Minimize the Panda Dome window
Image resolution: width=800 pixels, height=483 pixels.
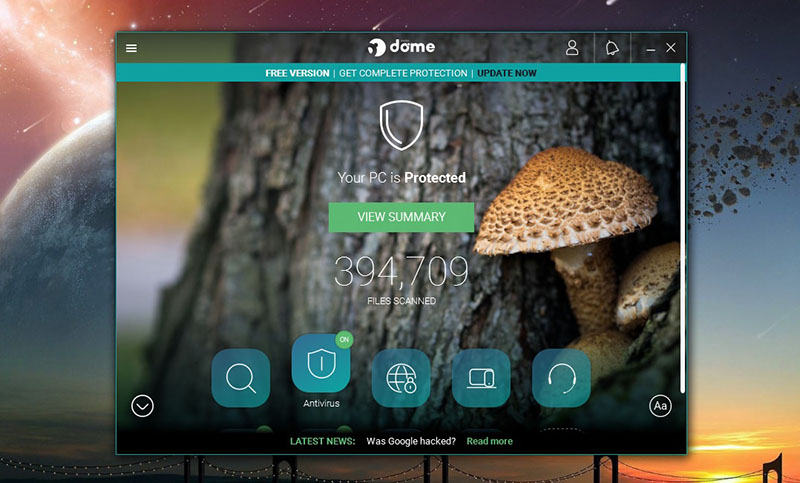click(x=651, y=48)
